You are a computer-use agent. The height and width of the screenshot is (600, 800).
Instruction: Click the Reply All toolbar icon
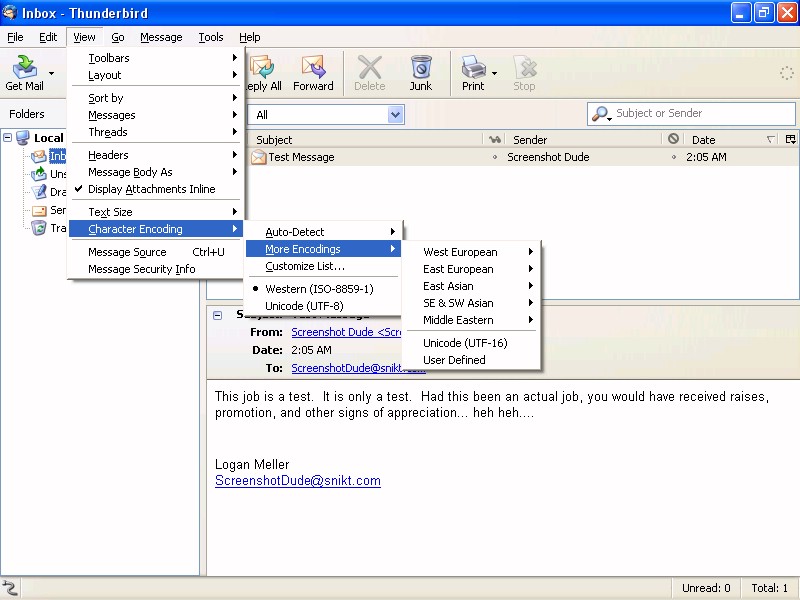point(261,66)
